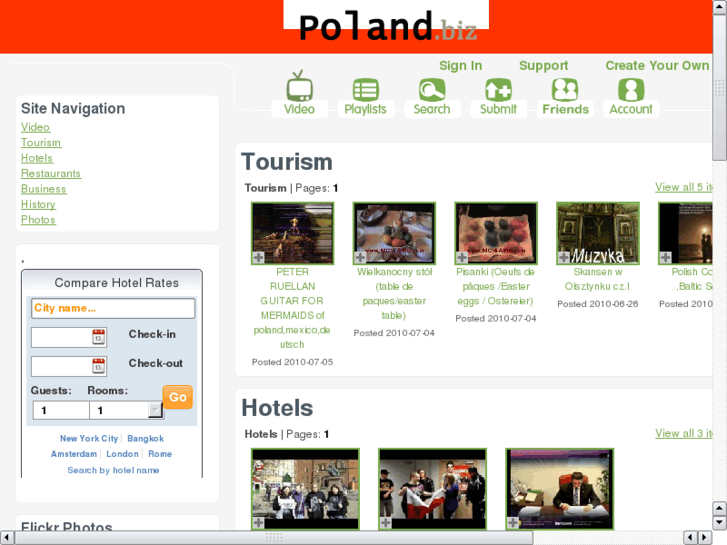The height and width of the screenshot is (545, 727).
Task: Add Peter Ruellan guitar video via plus icon
Action: click(258, 257)
